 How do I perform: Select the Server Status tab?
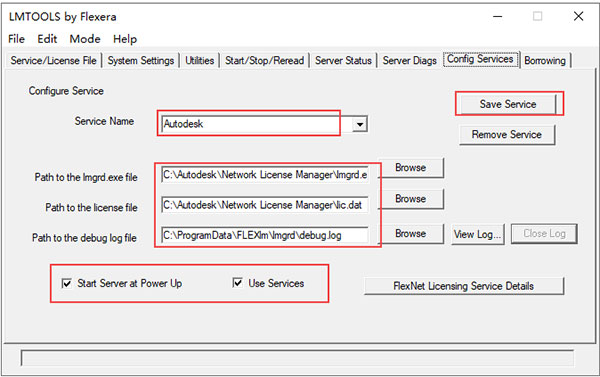coord(343,60)
